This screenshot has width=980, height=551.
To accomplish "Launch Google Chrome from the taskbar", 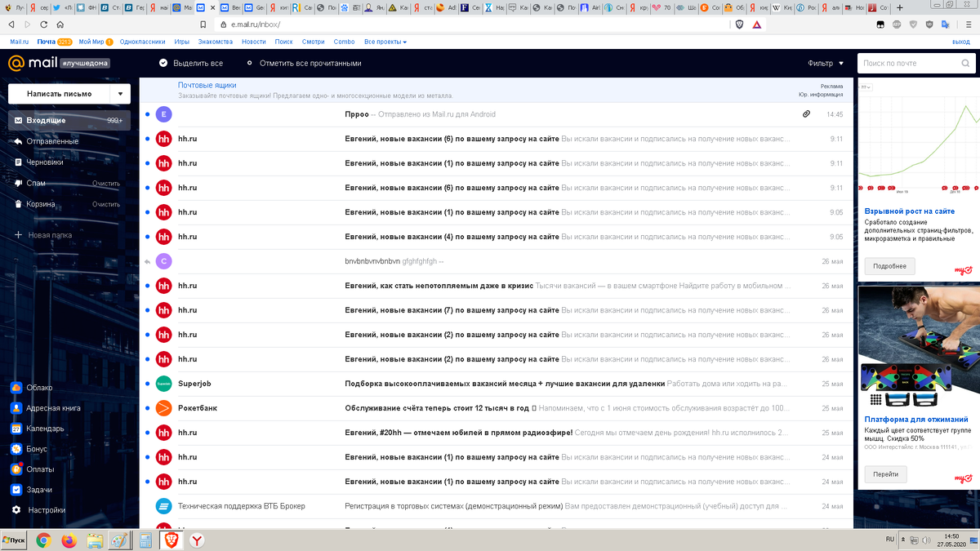I will tap(43, 540).
